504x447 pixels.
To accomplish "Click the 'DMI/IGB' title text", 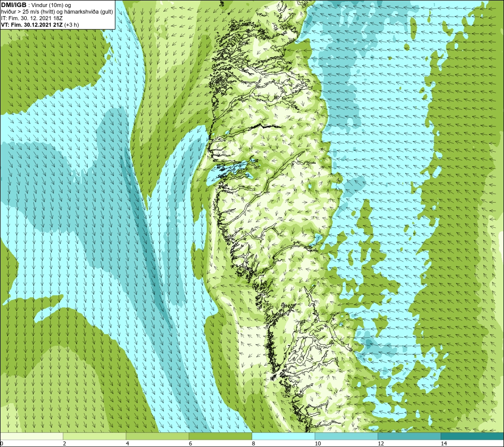I will [x=14, y=5].
